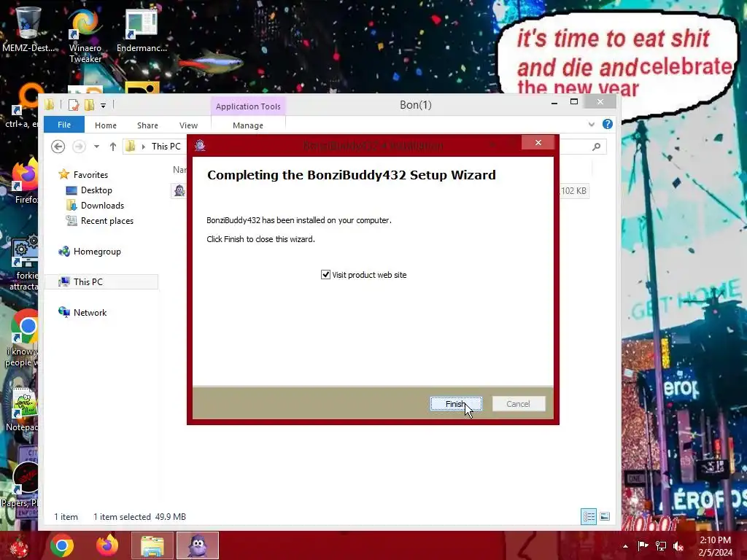Open network status icon in tray
747x560 pixels.
click(x=660, y=545)
